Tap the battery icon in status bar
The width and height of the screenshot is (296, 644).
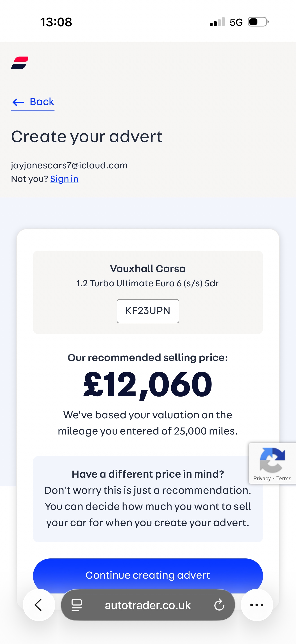[258, 22]
